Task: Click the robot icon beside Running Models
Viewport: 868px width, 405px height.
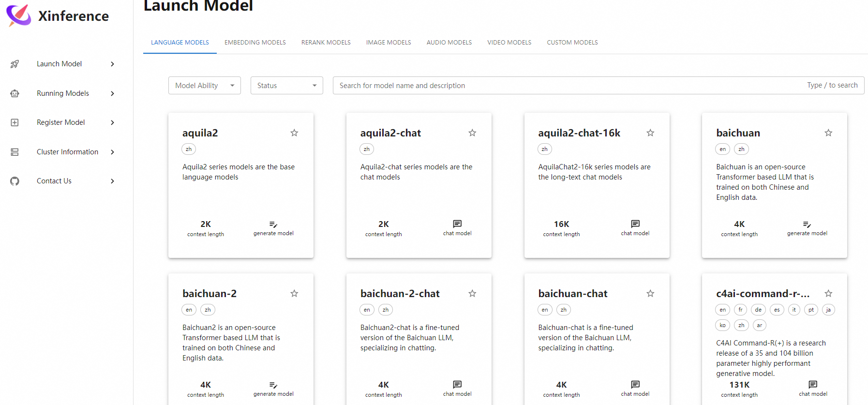Action: (x=15, y=93)
